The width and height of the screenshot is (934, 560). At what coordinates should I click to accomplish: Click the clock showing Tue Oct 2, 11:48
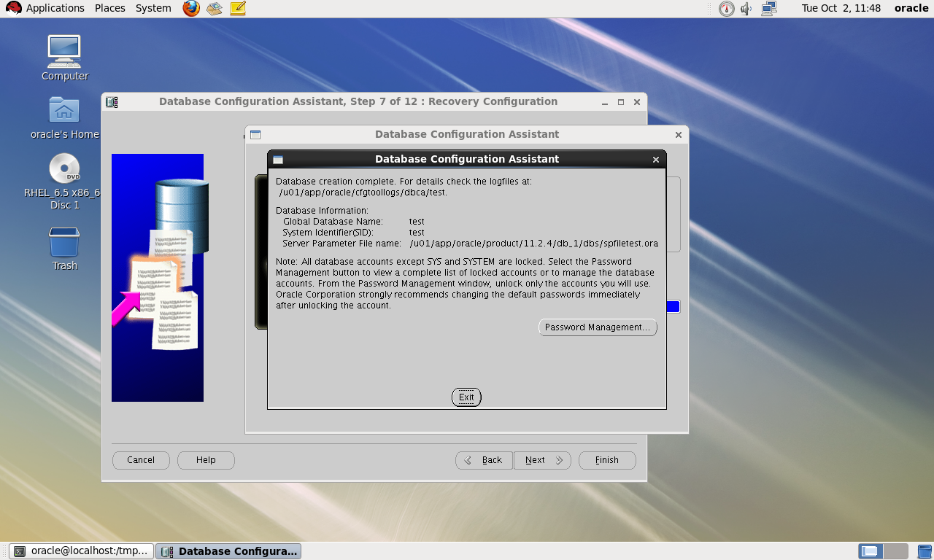point(841,8)
